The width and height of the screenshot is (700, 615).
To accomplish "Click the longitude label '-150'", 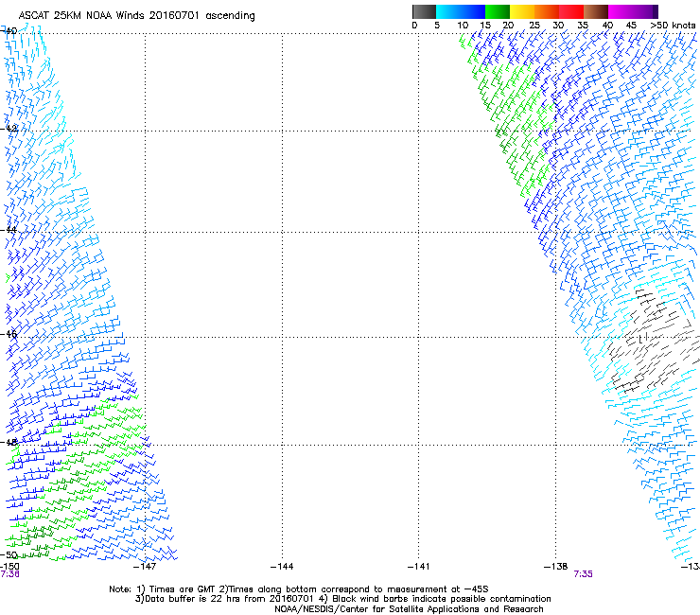I will click(x=9, y=567).
